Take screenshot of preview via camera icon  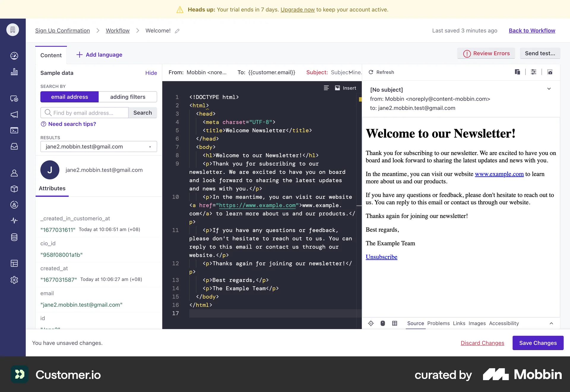tap(550, 72)
